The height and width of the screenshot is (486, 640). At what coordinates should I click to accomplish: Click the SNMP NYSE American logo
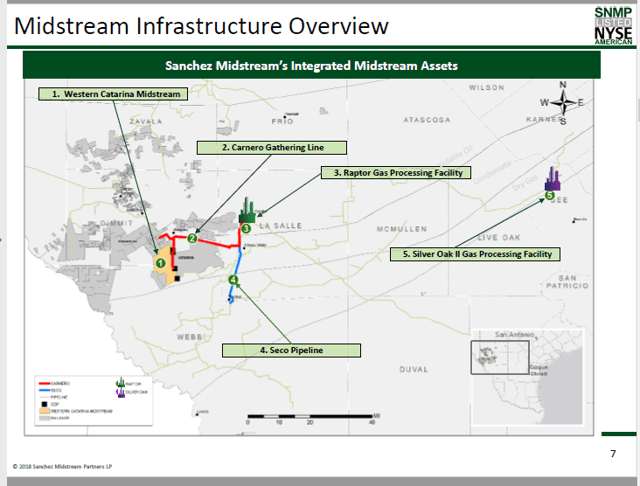click(x=613, y=25)
